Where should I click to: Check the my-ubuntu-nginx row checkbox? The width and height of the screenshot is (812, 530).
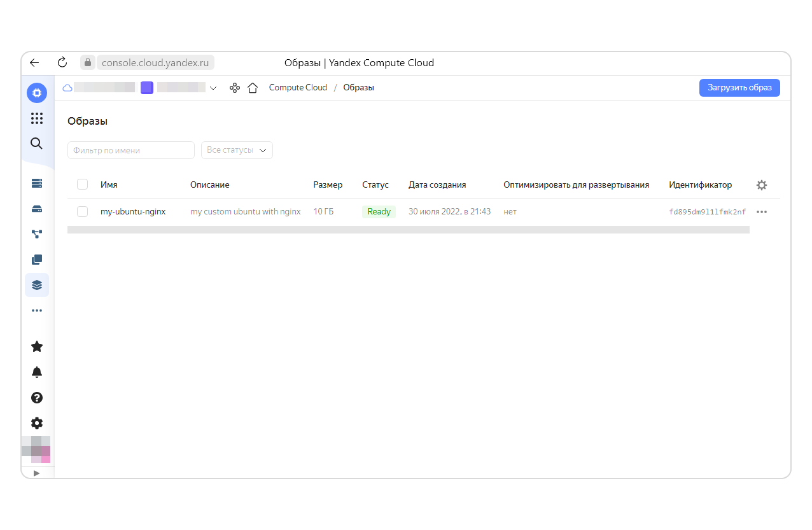pos(82,211)
